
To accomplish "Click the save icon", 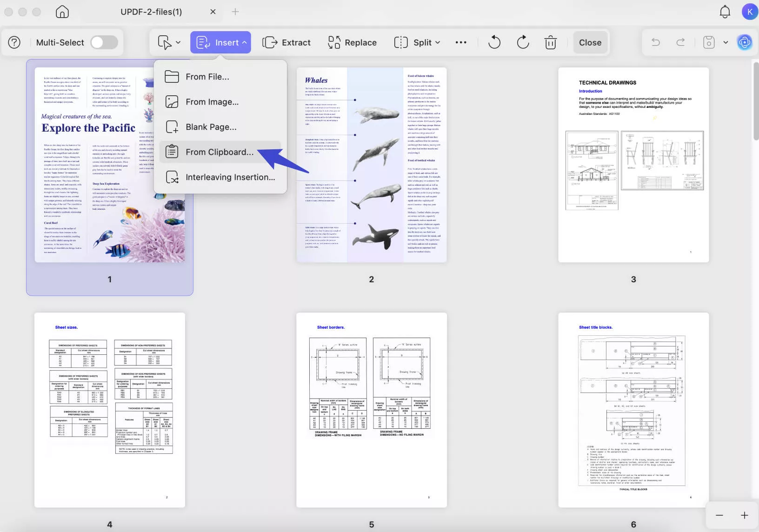I will [x=708, y=42].
